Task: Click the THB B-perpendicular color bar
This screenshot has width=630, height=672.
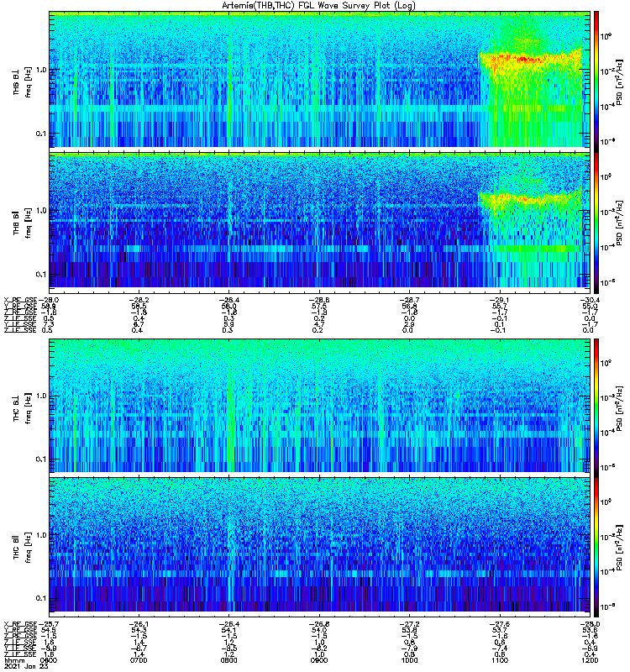Action: [596, 81]
